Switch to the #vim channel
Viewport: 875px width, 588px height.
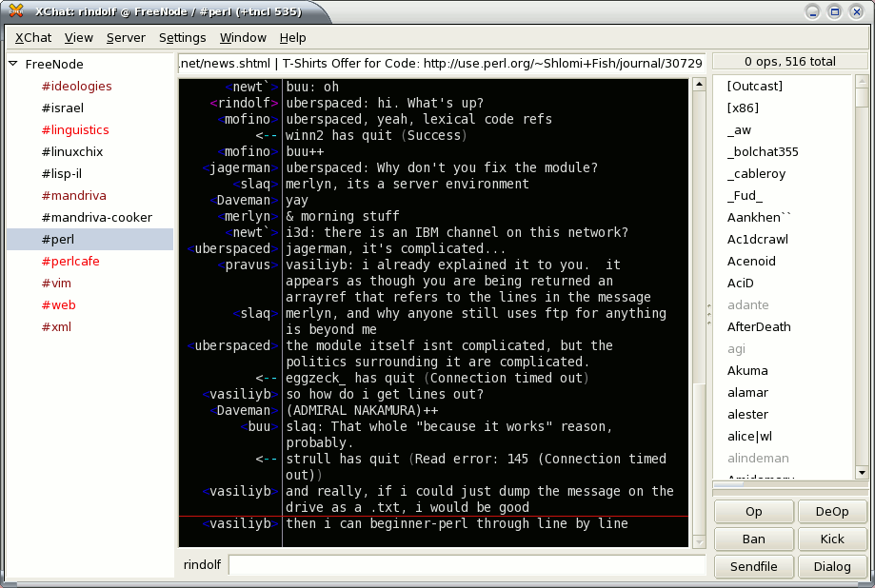coord(56,283)
